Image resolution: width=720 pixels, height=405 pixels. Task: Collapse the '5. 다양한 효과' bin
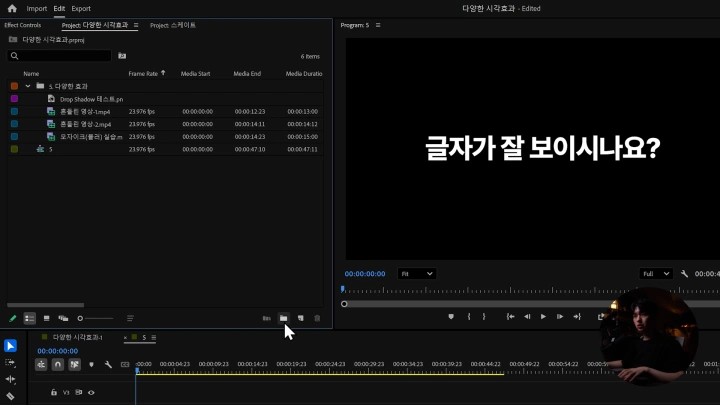(x=28, y=86)
